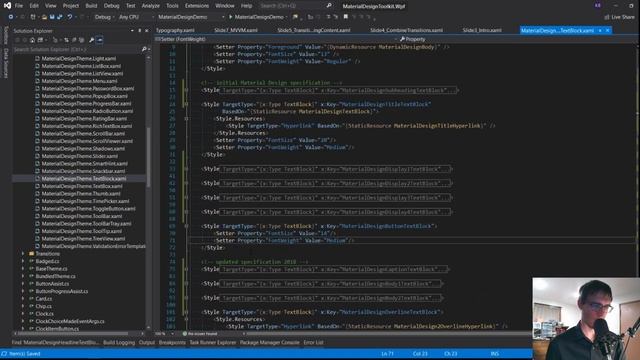The image size is (640, 360).
Task: Click the Open File toolbar icon
Action: coord(44,17)
